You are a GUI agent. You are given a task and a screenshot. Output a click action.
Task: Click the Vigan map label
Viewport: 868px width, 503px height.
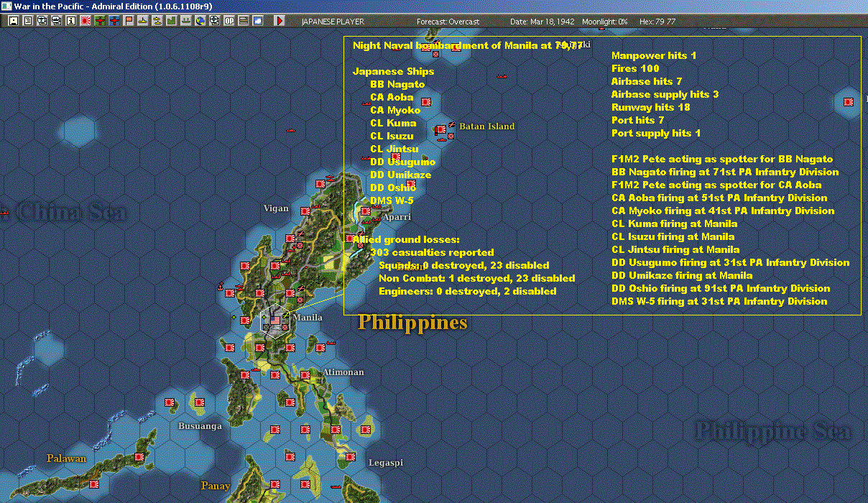tap(276, 208)
